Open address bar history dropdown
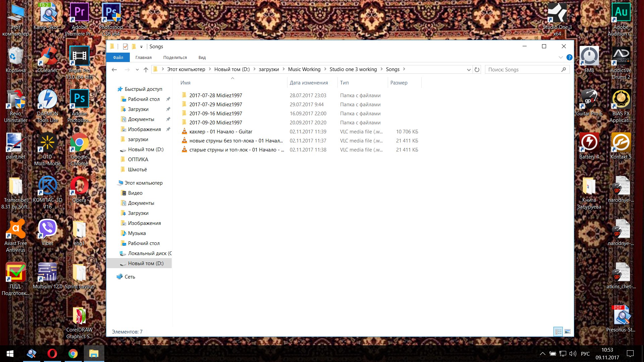 (469, 69)
